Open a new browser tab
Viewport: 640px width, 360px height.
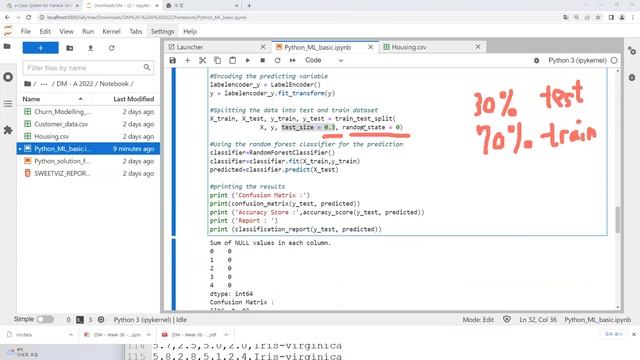[x=249, y=6]
